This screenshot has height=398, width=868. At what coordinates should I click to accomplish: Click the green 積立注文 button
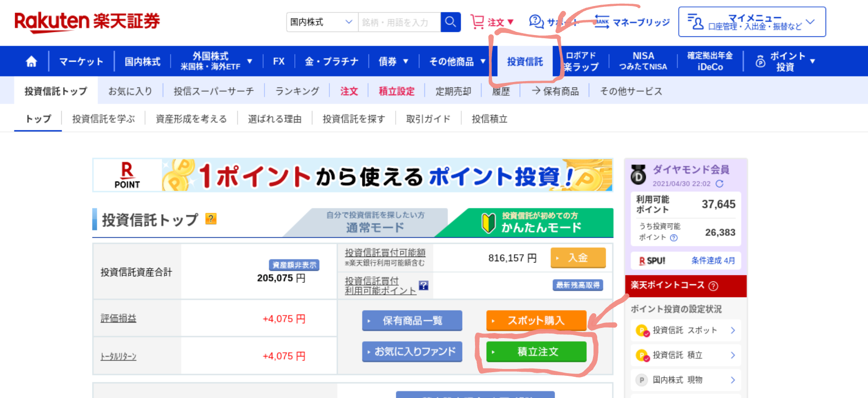point(536,352)
